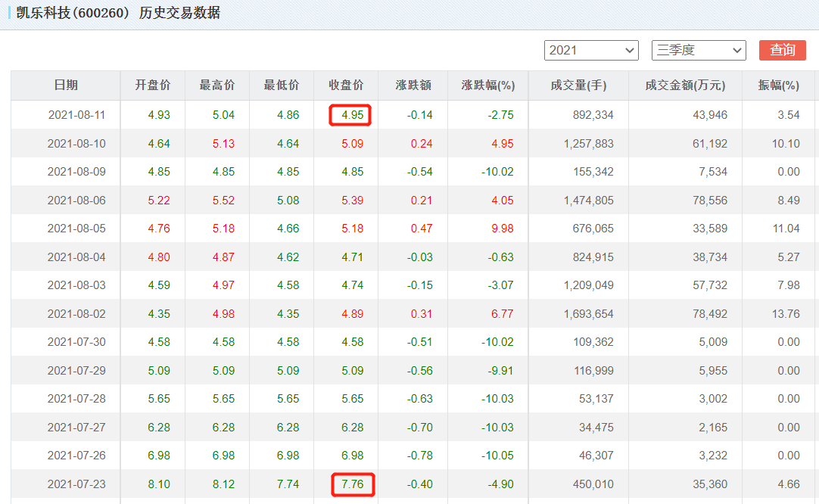This screenshot has height=504, width=819.
Task: Click opening price 8.10 on 2021-07-23
Action: point(159,484)
